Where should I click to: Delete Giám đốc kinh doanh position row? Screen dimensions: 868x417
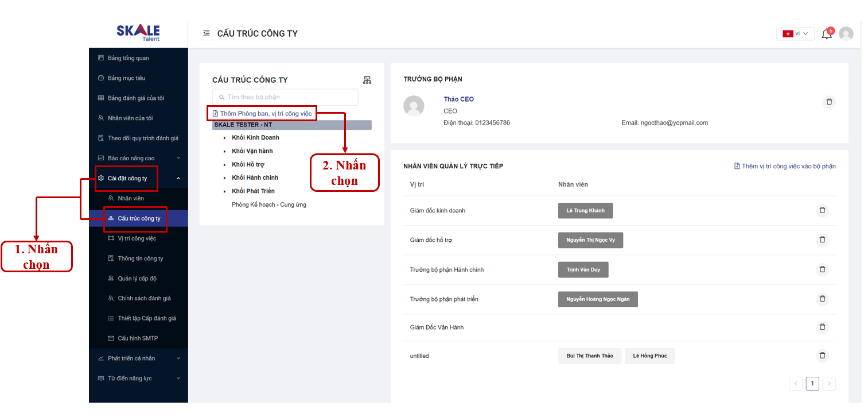pos(822,210)
